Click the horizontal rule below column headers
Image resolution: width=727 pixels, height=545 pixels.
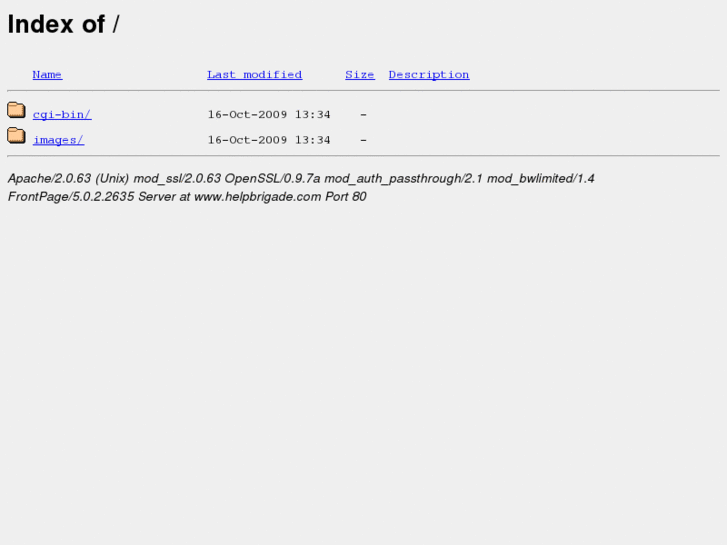(x=364, y=90)
